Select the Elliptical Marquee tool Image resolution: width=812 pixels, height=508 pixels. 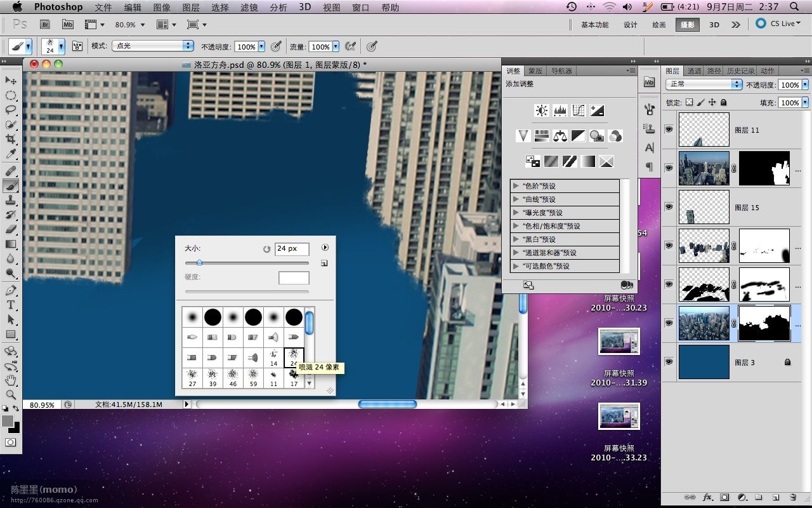tap(11, 95)
